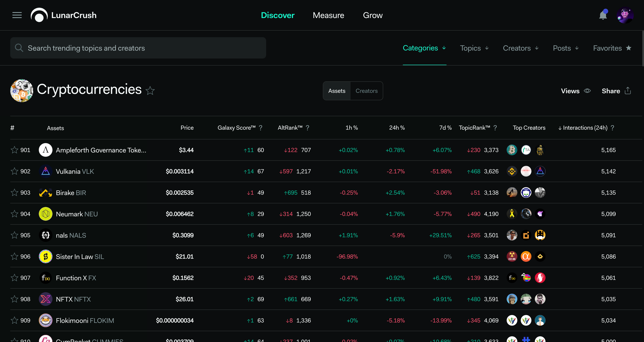Viewport: 644px width, 342px height.
Task: Click the Galaxy Score help question mark
Action: click(261, 128)
